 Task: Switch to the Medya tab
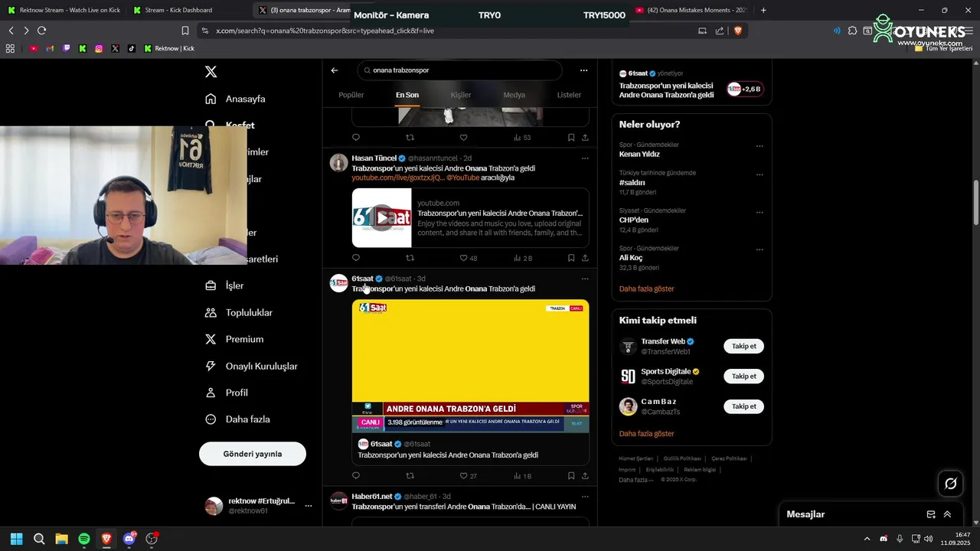coord(514,95)
